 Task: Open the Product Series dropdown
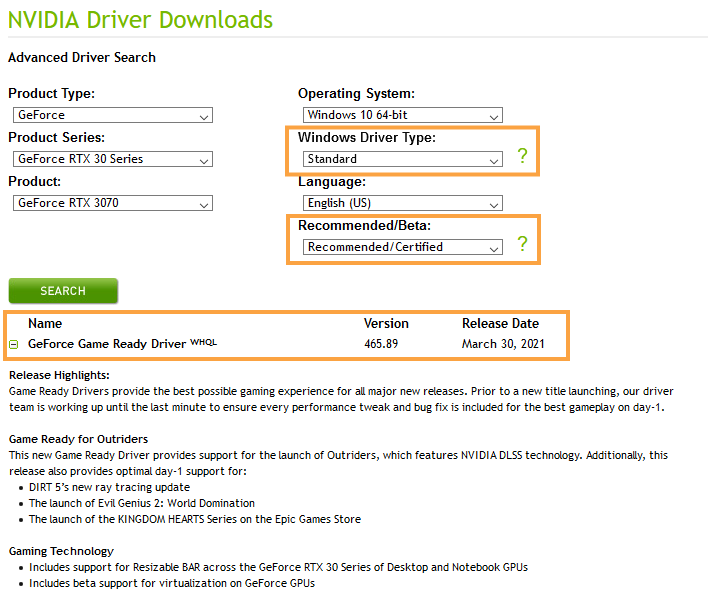113,159
